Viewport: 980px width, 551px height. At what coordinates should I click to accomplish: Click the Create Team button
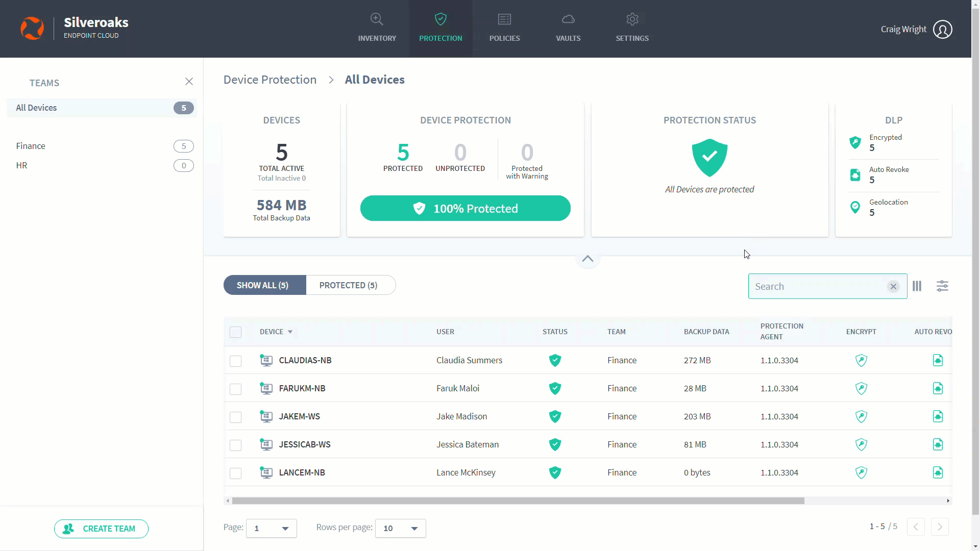(101, 529)
